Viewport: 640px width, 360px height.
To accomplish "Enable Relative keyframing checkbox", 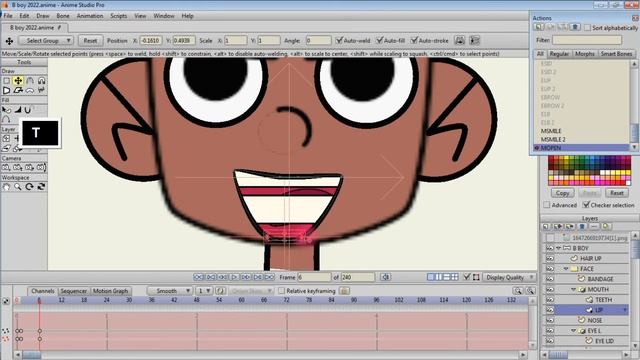I will (281, 291).
